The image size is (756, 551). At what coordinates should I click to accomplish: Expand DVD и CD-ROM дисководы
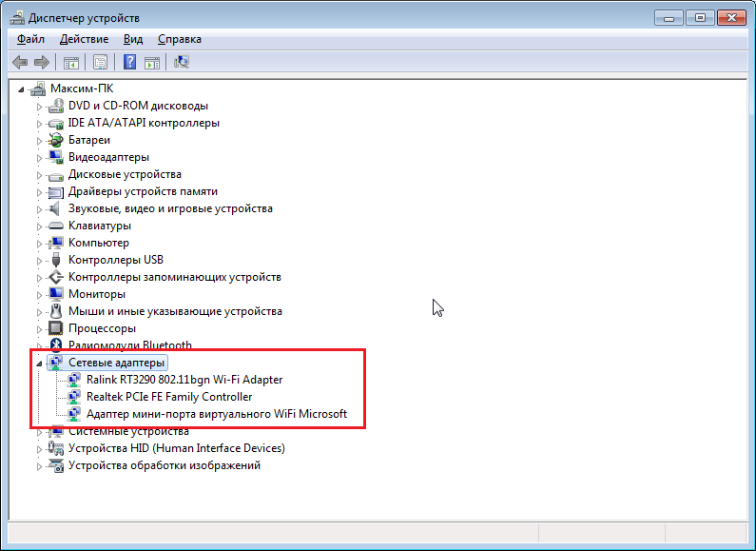pyautogui.click(x=39, y=107)
